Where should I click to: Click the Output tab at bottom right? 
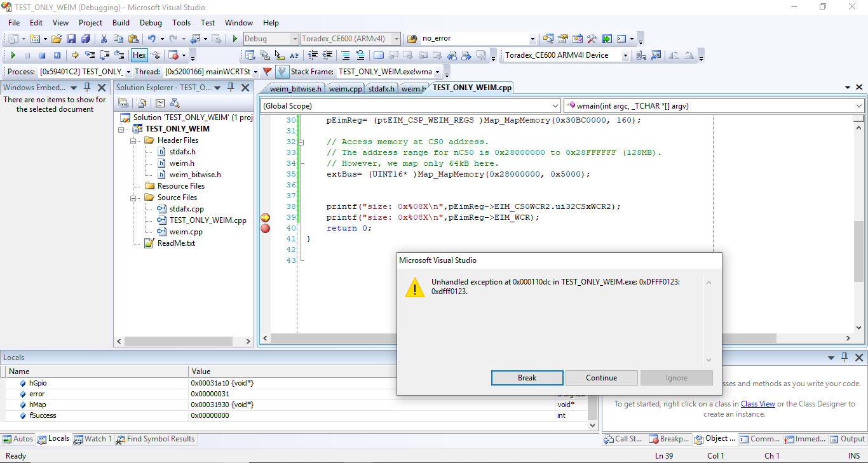click(847, 439)
